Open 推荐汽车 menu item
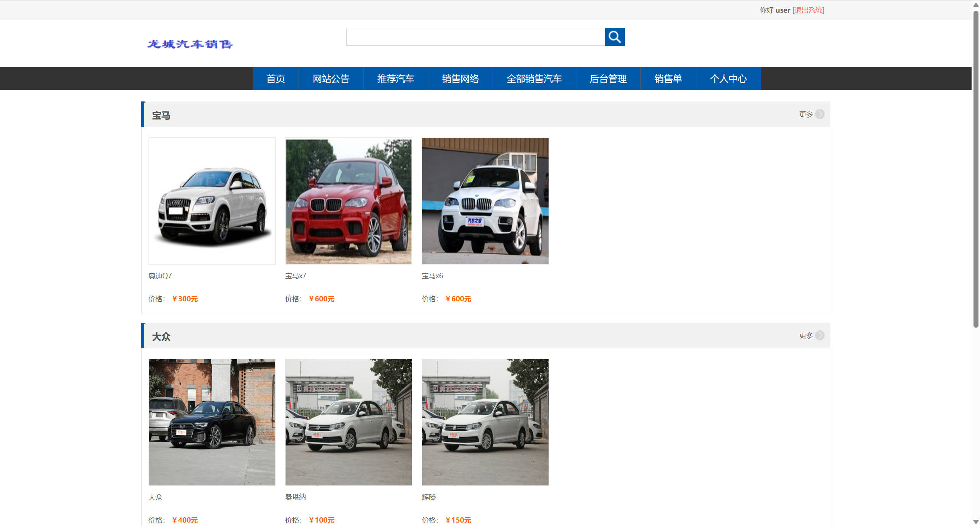The width and height of the screenshot is (980, 526). [395, 79]
